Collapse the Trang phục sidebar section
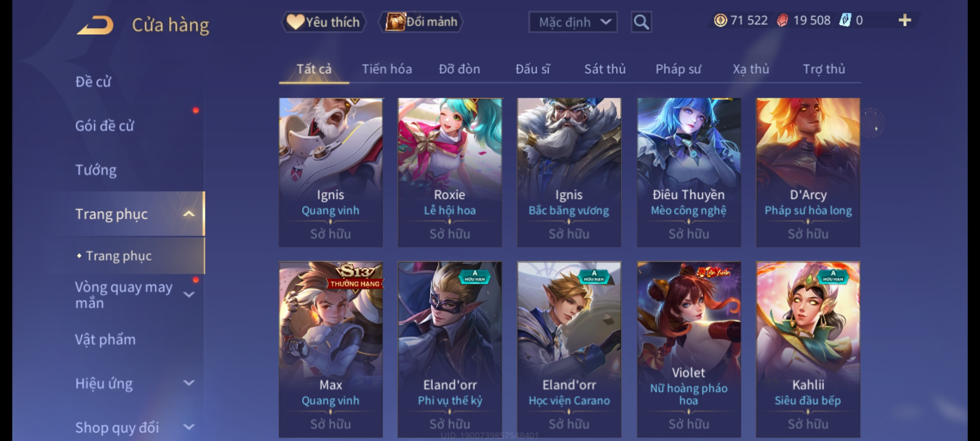The image size is (980, 441). click(189, 214)
